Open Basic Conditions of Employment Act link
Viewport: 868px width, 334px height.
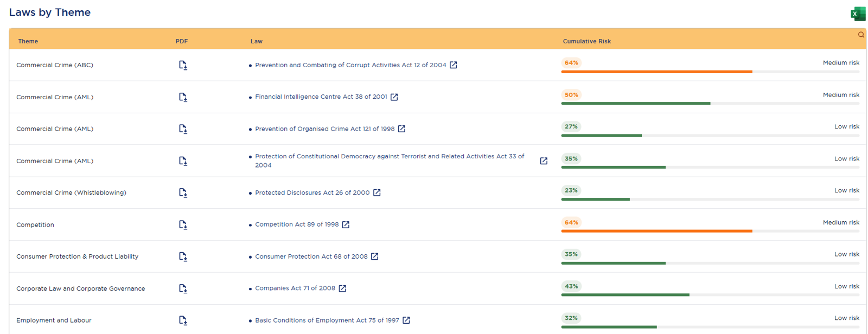[327, 320]
